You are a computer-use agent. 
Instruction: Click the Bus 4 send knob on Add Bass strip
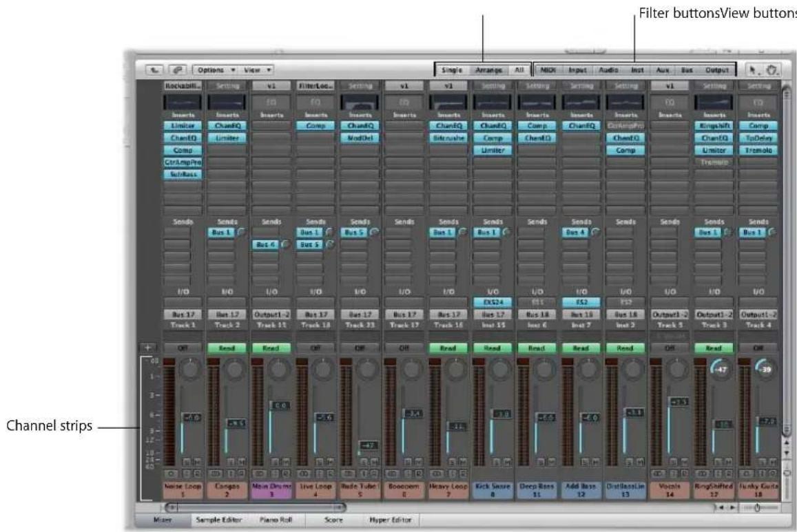click(596, 232)
